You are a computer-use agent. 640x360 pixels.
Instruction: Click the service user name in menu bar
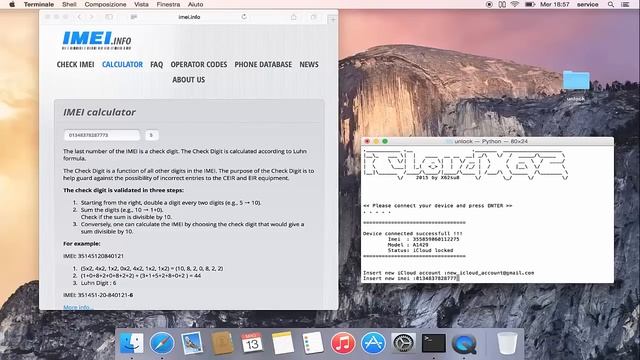(x=587, y=4)
